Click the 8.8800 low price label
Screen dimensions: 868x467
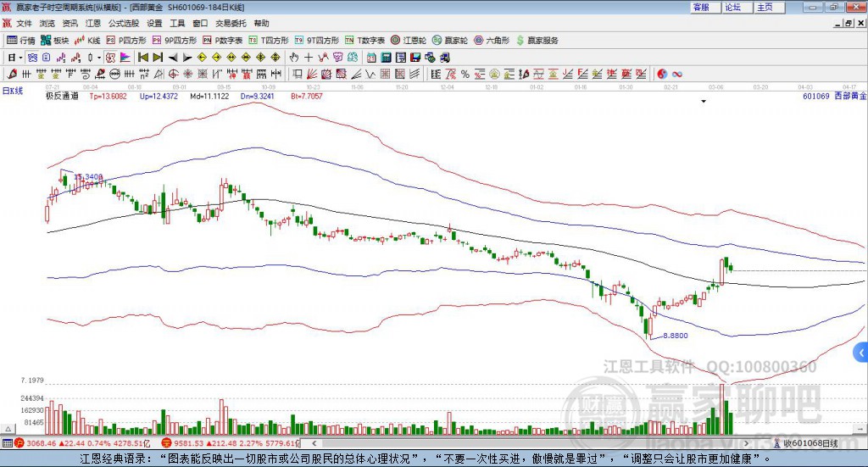[x=676, y=336]
